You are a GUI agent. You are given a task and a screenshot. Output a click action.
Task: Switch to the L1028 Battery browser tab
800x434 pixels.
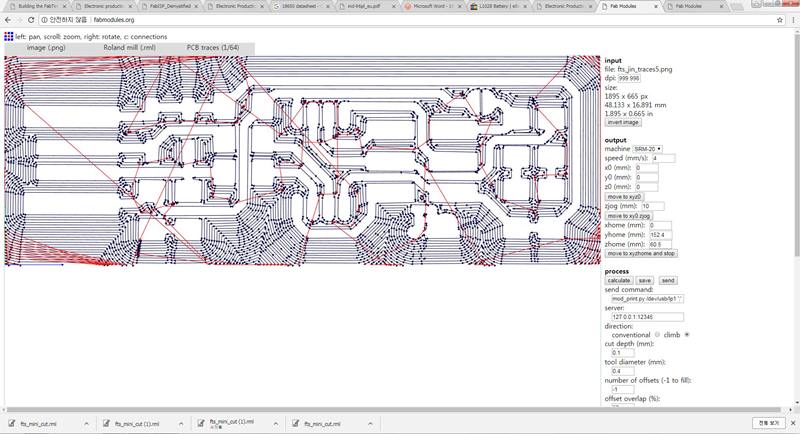[x=498, y=7]
